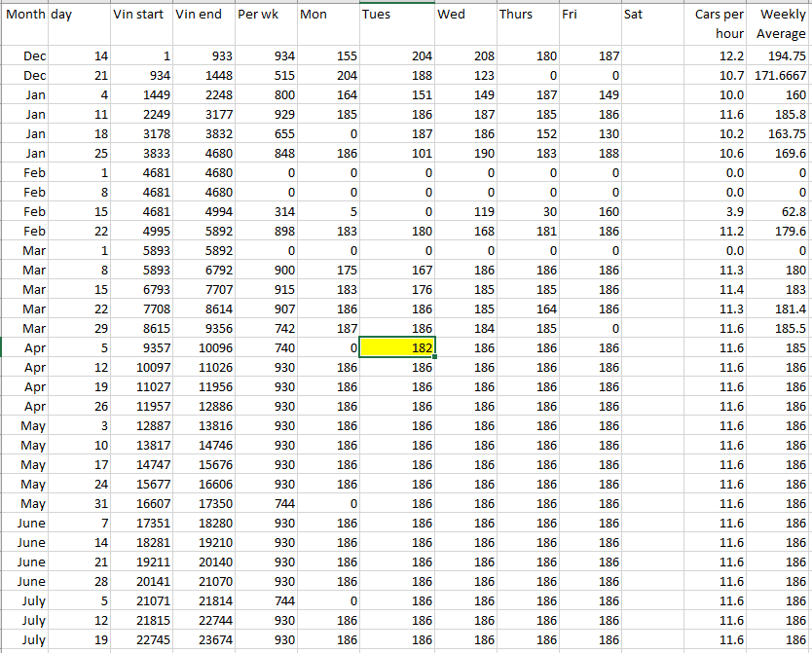The image size is (812, 653).
Task: Select the Wed value 208 in the Dec 14 row
Action: pos(465,56)
